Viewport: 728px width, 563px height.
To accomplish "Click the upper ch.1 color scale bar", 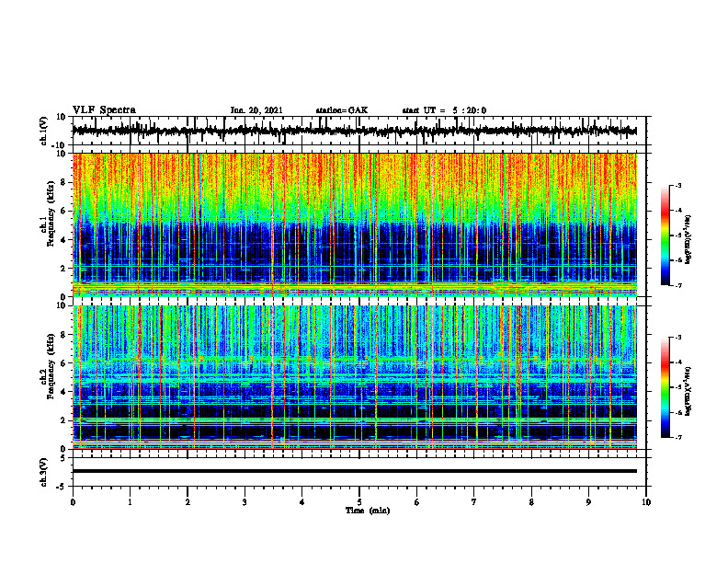I will pos(665,236).
